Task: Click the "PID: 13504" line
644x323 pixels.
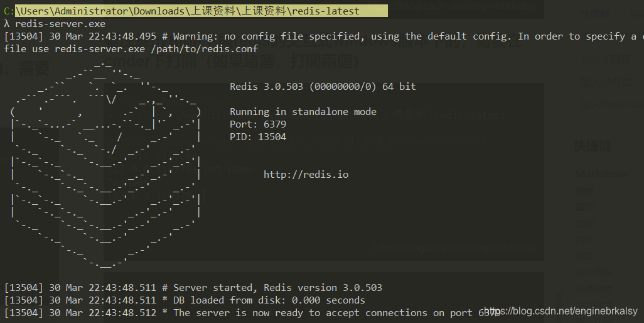Action: [258, 137]
